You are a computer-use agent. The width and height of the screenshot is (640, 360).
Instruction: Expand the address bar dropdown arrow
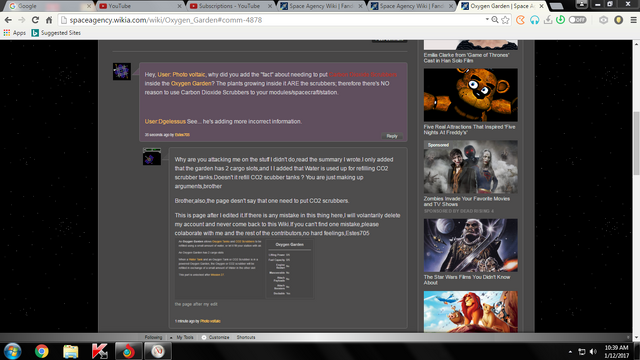pyautogui.click(x=487, y=20)
